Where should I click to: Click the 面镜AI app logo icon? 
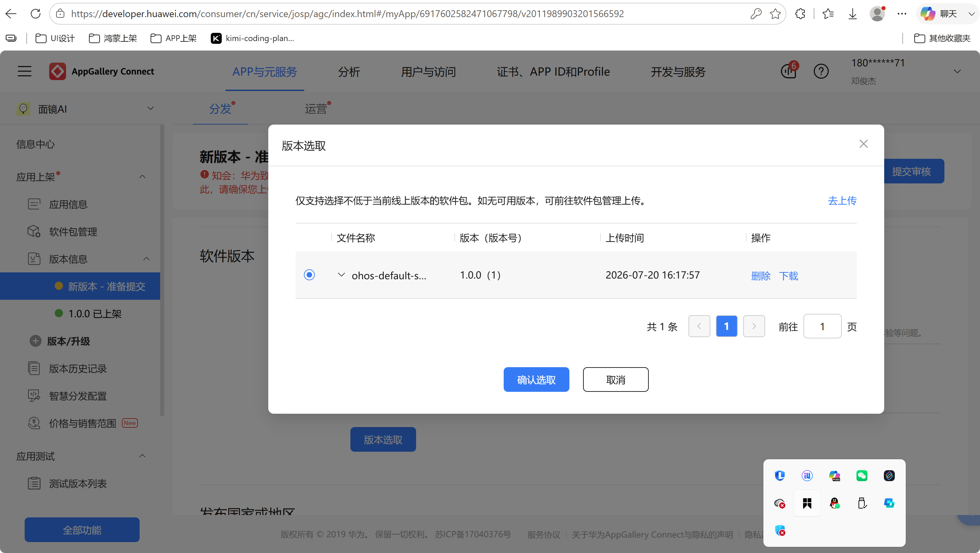(x=23, y=109)
